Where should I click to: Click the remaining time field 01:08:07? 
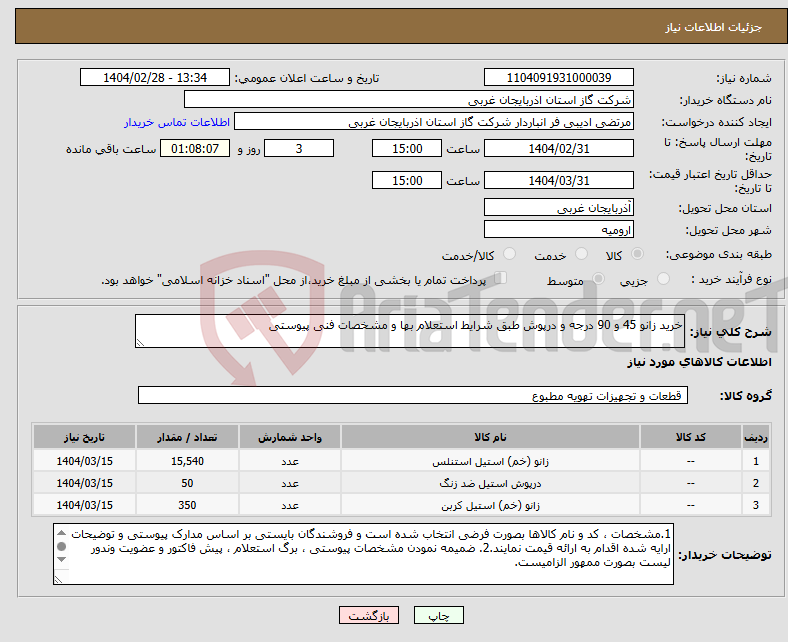(194, 148)
